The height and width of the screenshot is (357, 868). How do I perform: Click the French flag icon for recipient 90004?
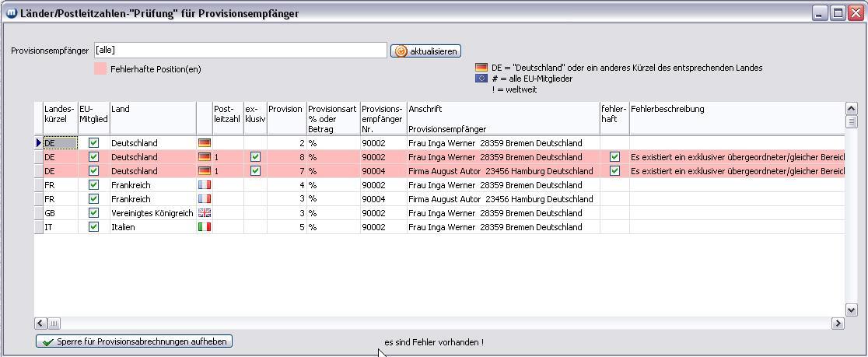(205, 199)
